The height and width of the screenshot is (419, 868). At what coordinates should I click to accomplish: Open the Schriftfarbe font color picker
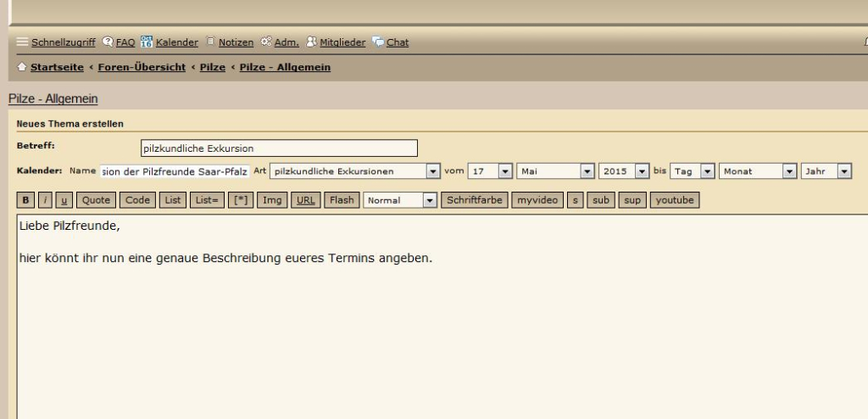point(475,200)
